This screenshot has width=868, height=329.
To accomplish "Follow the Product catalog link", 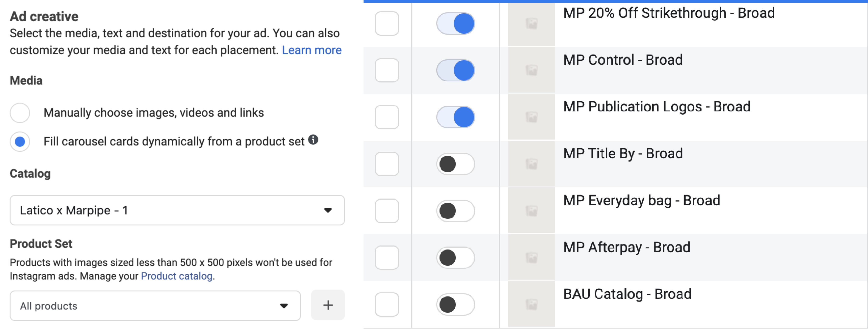I will (176, 276).
